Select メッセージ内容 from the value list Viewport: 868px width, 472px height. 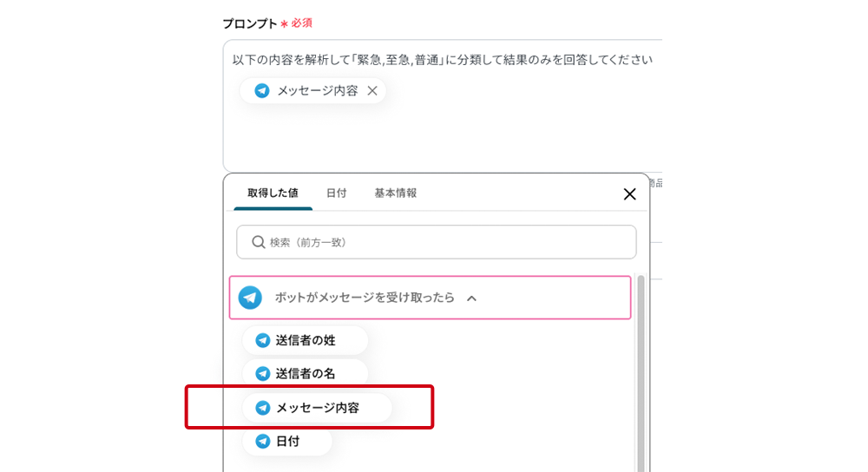(x=318, y=407)
